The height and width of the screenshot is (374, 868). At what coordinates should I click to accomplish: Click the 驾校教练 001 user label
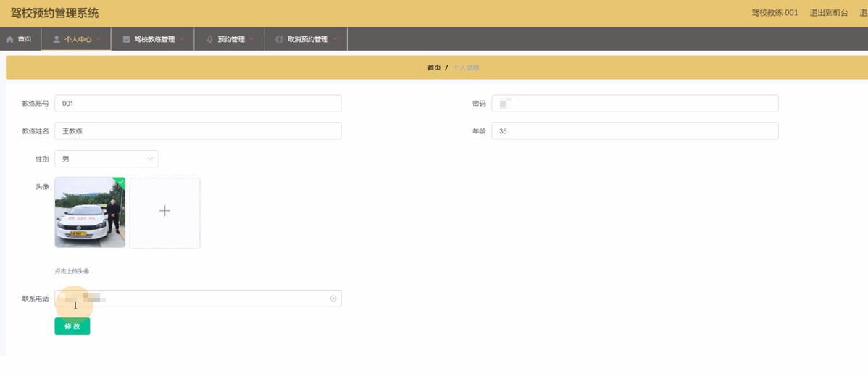coord(775,13)
